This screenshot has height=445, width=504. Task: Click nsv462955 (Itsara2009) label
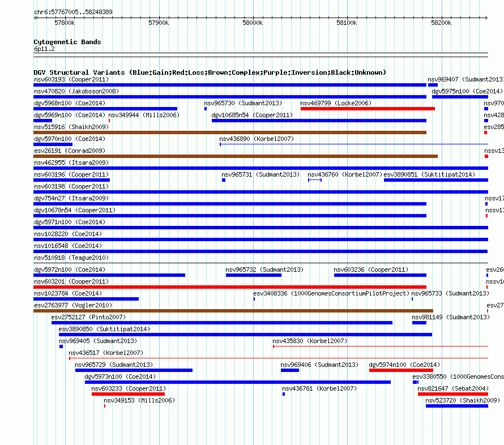71,162
